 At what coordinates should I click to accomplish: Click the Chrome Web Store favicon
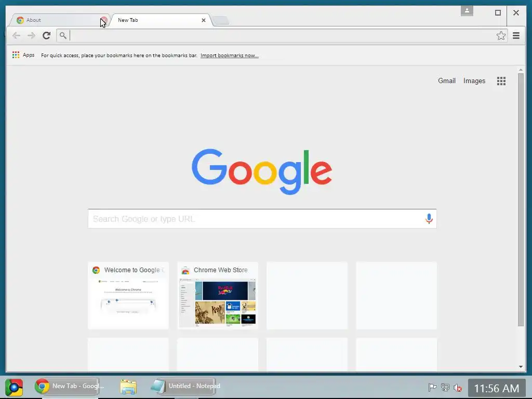point(185,270)
